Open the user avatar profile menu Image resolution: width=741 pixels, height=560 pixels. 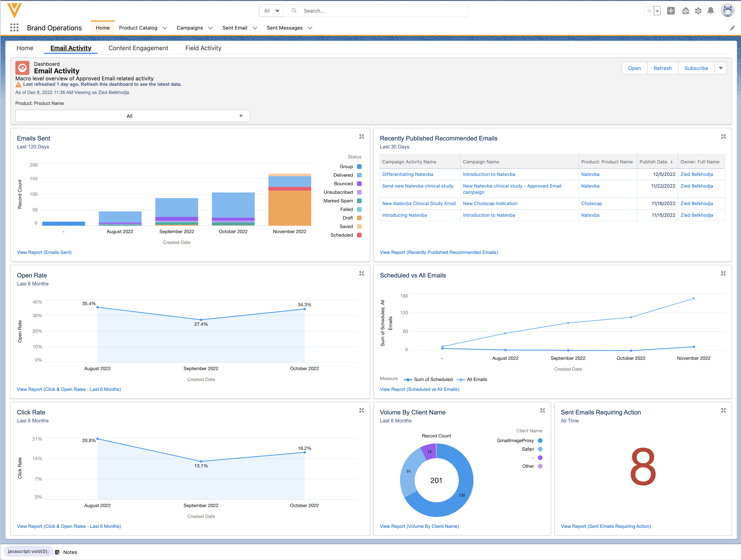coord(728,11)
